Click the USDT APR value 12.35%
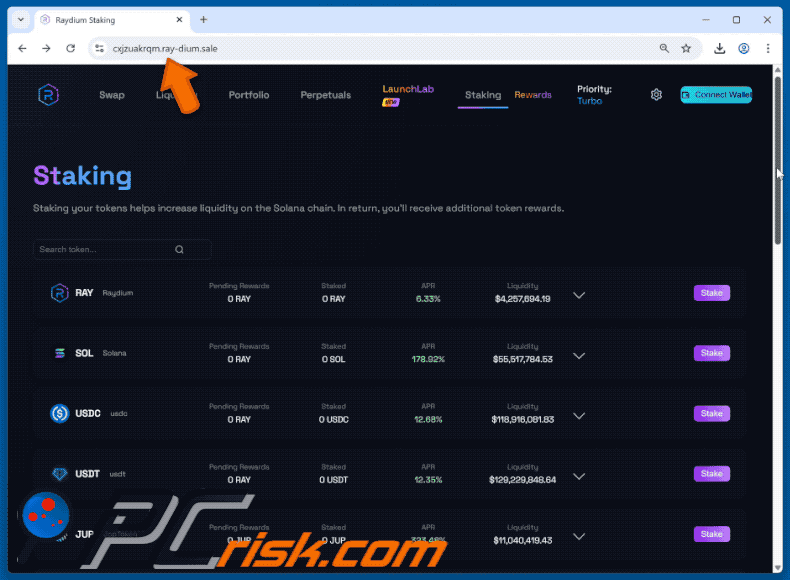Image resolution: width=790 pixels, height=580 pixels. click(x=428, y=480)
